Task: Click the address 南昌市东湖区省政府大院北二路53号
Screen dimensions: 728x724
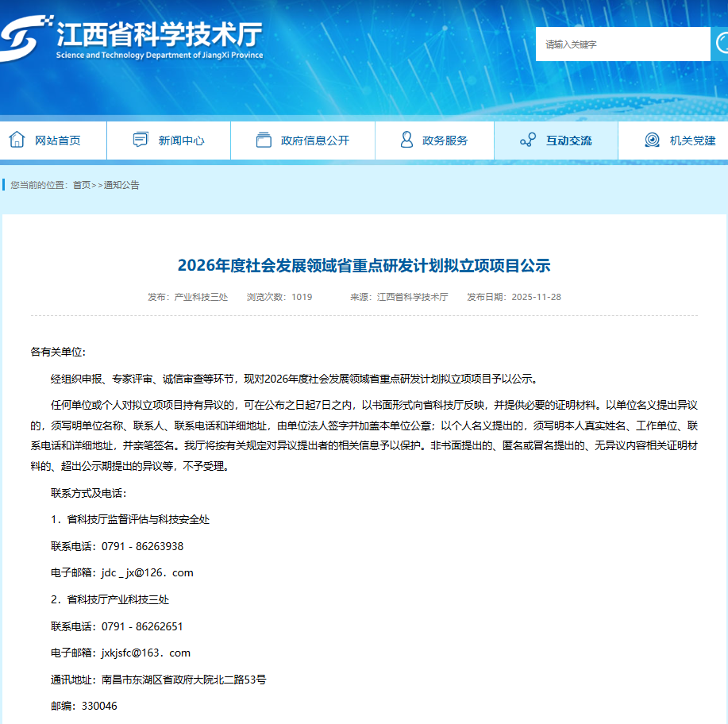Action: pos(183,680)
